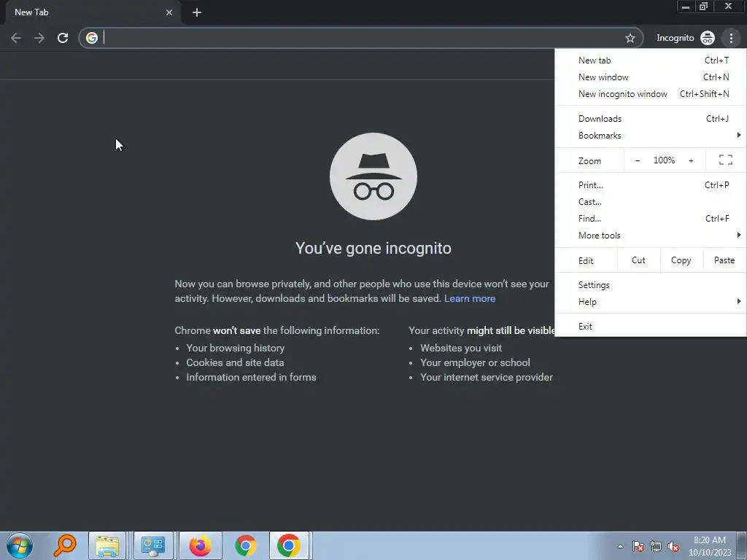Click the Copy button
Viewport: 747px width, 560px height.
[681, 260]
